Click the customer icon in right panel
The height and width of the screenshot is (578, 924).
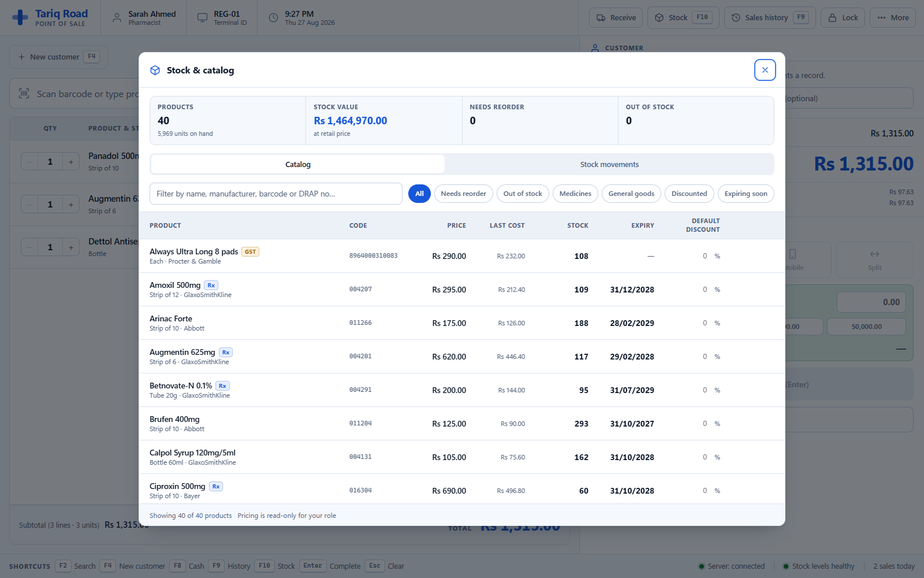pyautogui.click(x=595, y=48)
